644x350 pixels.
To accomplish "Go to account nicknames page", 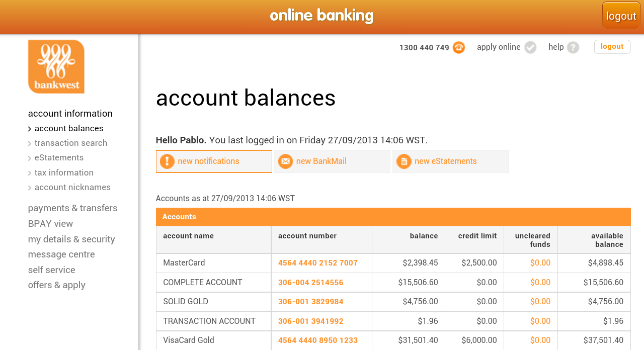I will pyautogui.click(x=72, y=188).
